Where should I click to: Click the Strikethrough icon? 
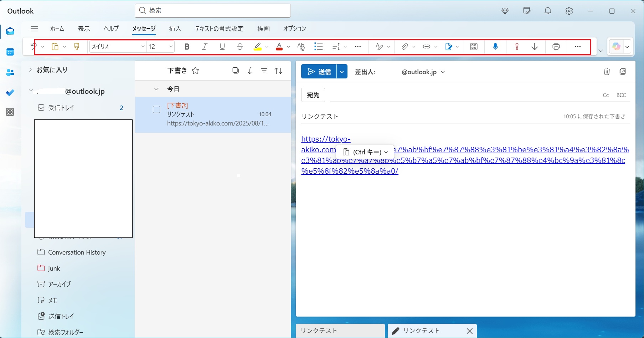[240, 47]
